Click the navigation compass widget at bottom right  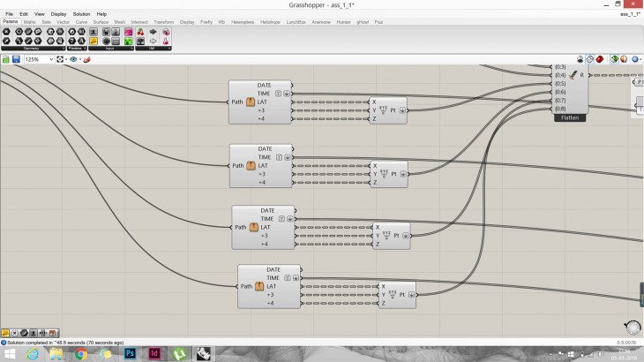tap(632, 327)
